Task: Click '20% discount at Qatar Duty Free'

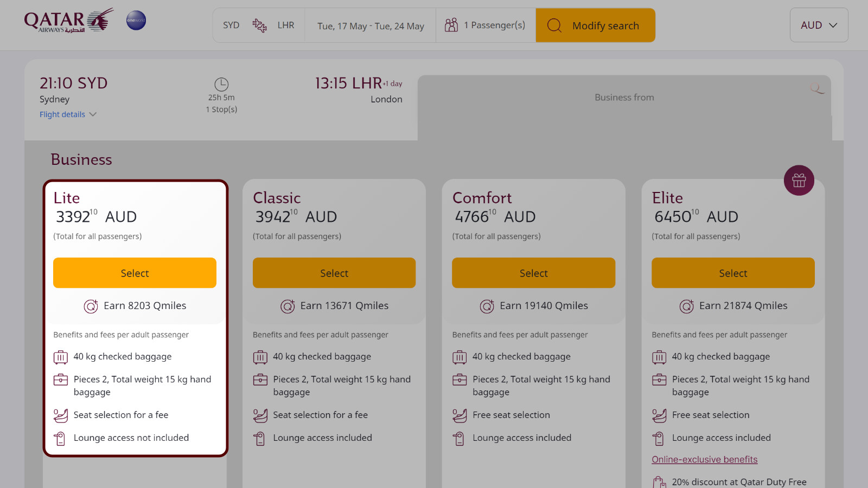Action: pyautogui.click(x=739, y=482)
